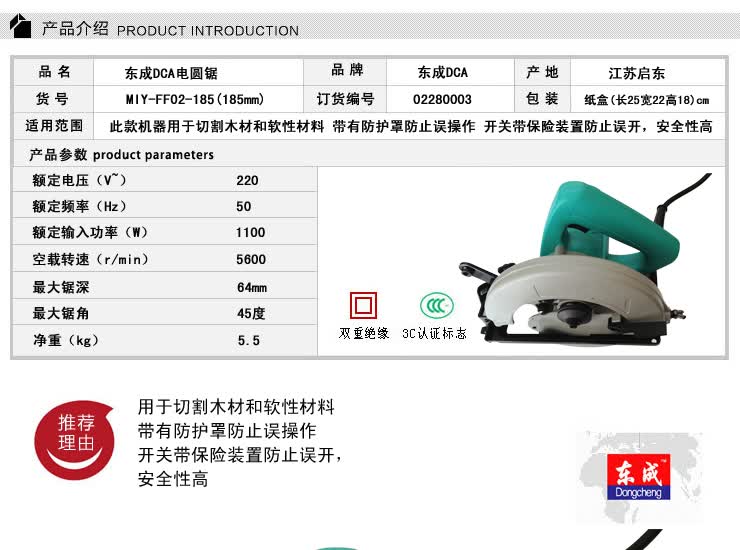The height and width of the screenshot is (550, 740).
Task: Click the 产地 label cell
Action: (542, 72)
